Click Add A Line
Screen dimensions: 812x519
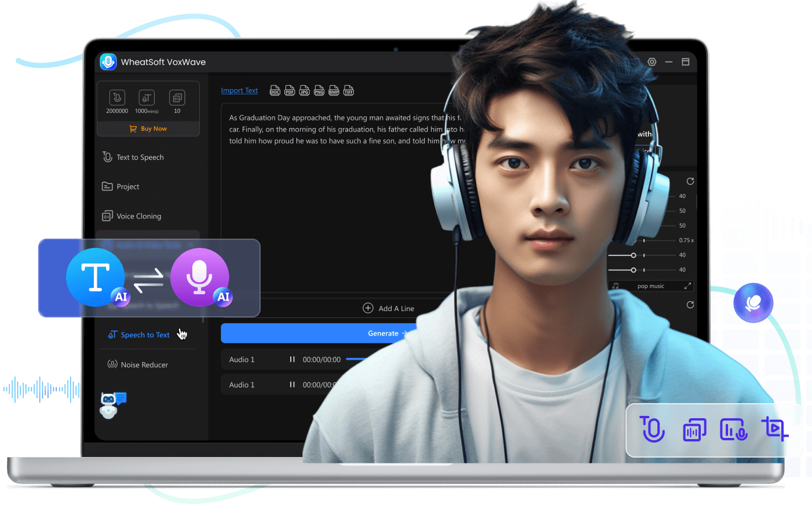[389, 308]
